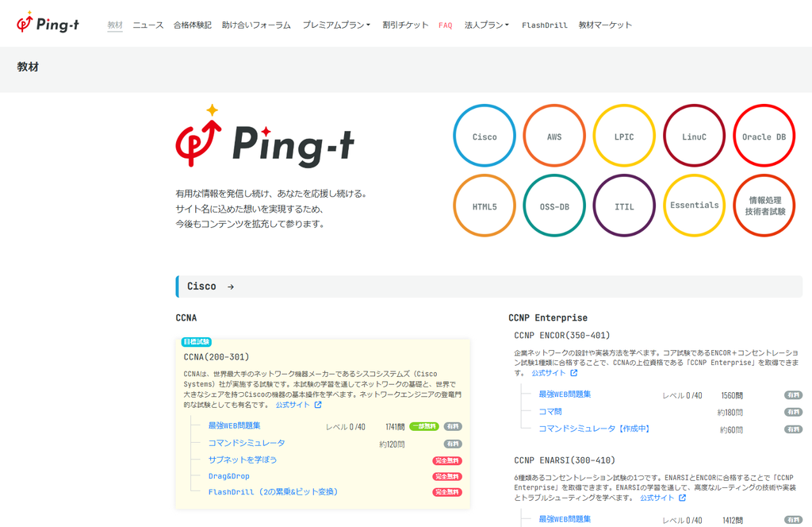Viewport: 812px width, 527px height.
Task: Open the ニュース navigation item
Action: [148, 25]
